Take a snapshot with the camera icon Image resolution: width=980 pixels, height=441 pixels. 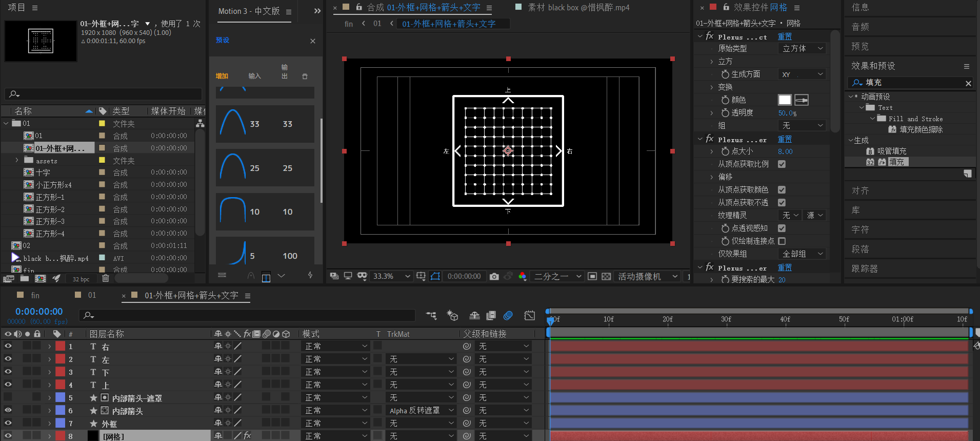[x=494, y=276]
